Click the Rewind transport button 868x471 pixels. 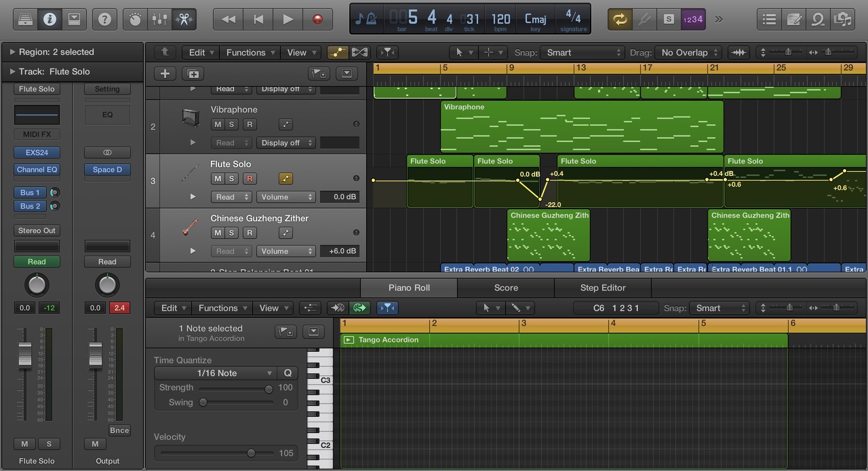pyautogui.click(x=228, y=20)
